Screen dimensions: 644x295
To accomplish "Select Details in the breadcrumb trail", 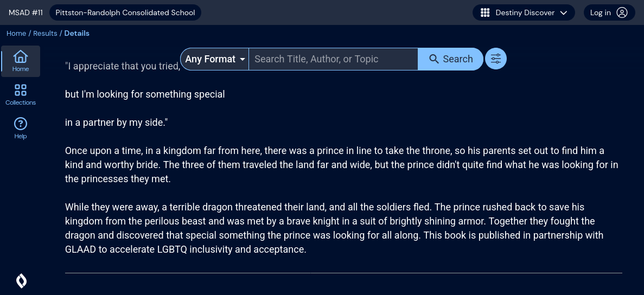I will 76,33.
